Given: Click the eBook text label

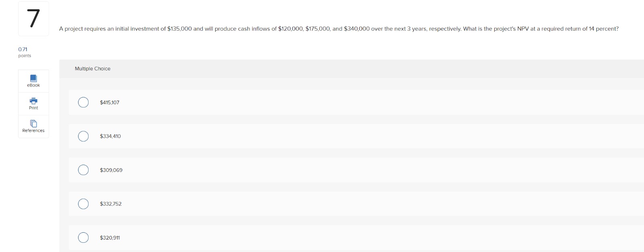Looking at the screenshot, I should [33, 85].
